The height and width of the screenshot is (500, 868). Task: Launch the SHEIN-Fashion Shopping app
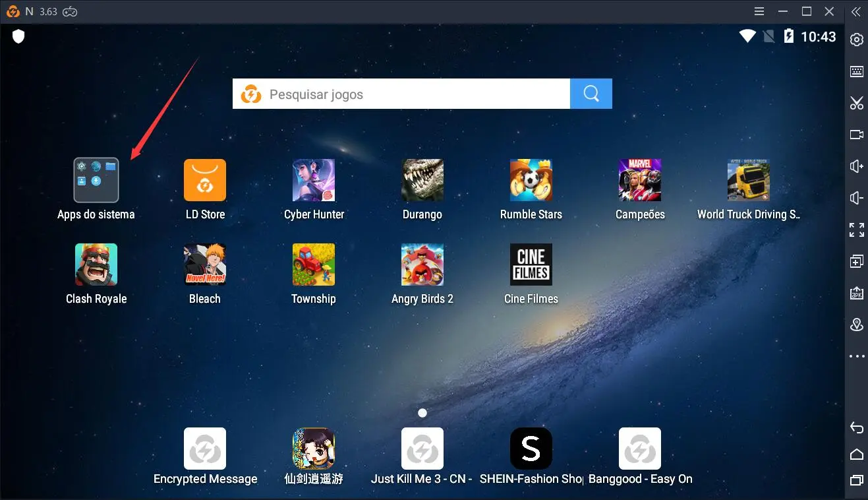pos(531,449)
